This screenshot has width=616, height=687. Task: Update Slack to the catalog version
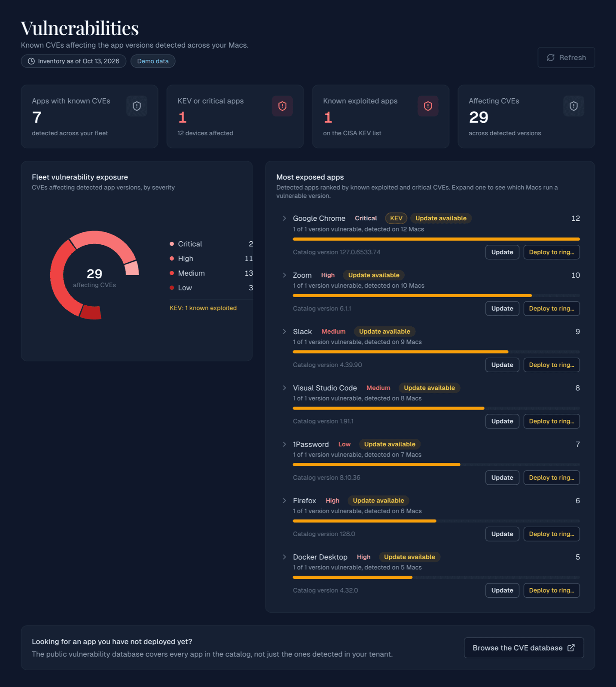coord(502,365)
